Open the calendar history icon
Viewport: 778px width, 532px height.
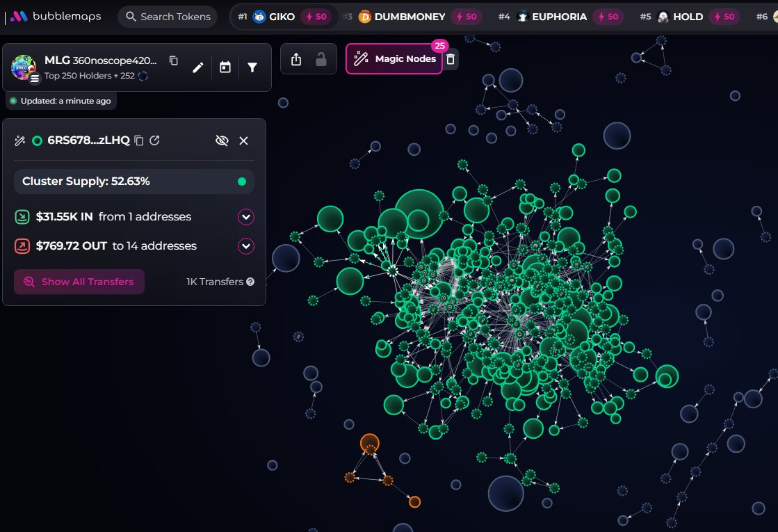[225, 67]
